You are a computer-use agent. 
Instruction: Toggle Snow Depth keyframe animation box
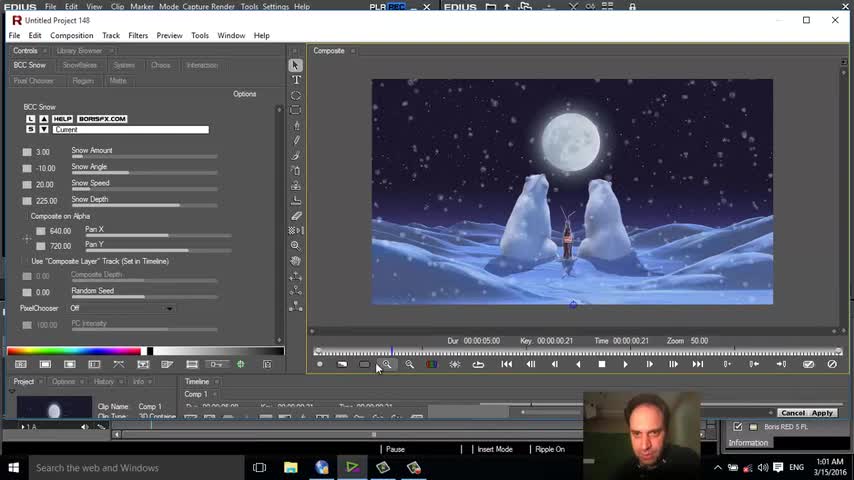click(x=27, y=201)
